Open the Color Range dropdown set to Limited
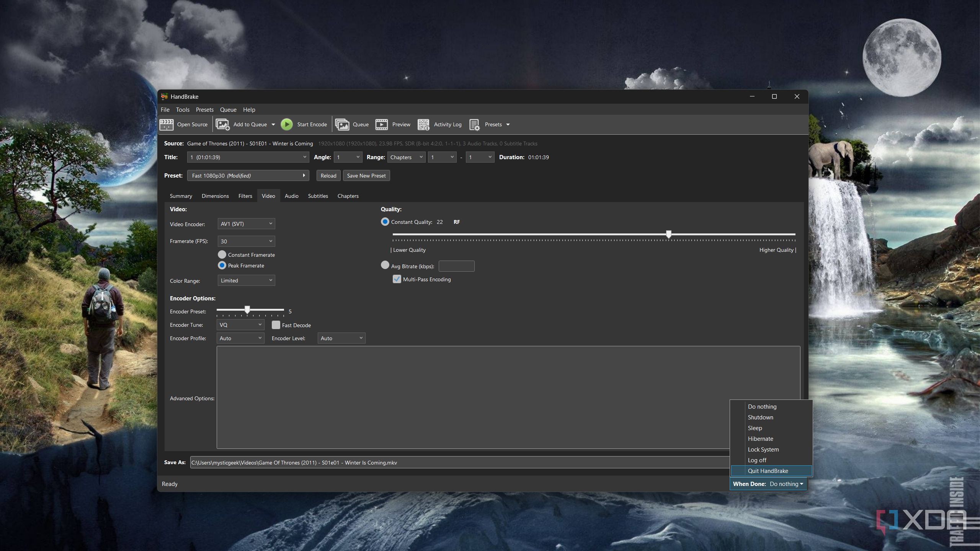 [247, 280]
